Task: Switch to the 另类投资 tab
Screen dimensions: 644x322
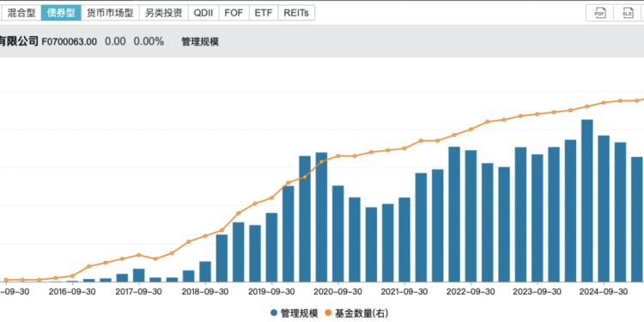Action: click(x=164, y=13)
